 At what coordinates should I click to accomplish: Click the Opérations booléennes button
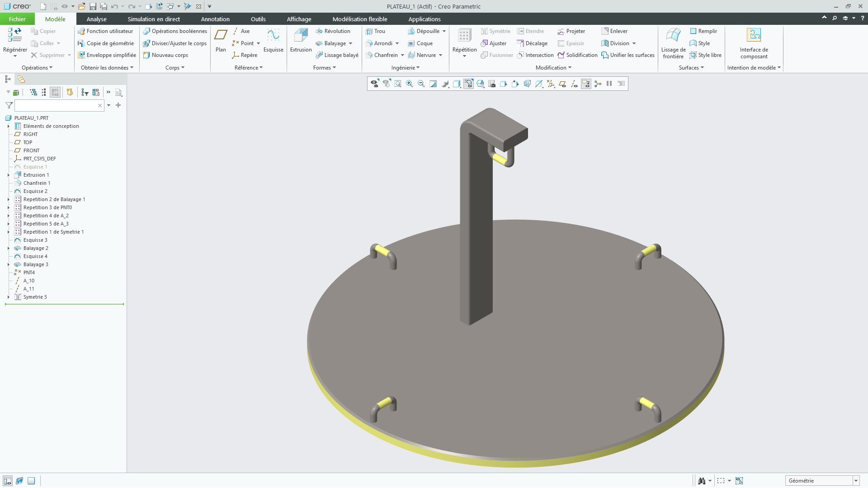[175, 31]
